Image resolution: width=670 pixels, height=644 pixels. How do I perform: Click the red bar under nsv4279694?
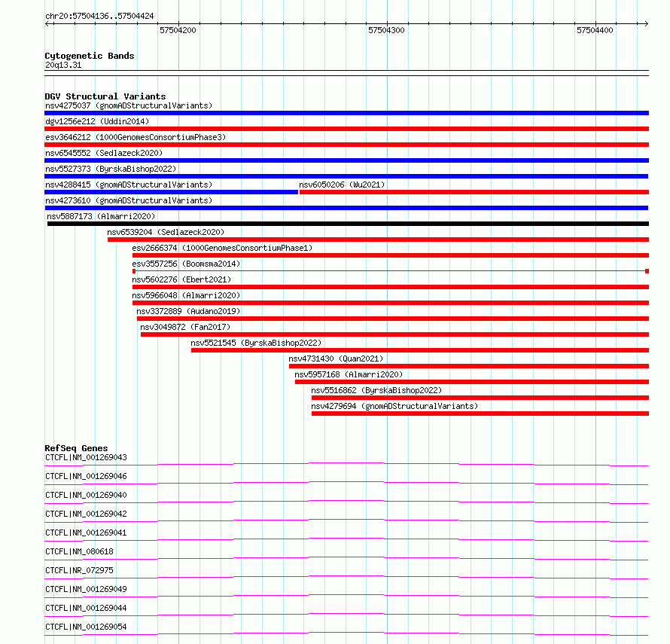pyautogui.click(x=480, y=414)
